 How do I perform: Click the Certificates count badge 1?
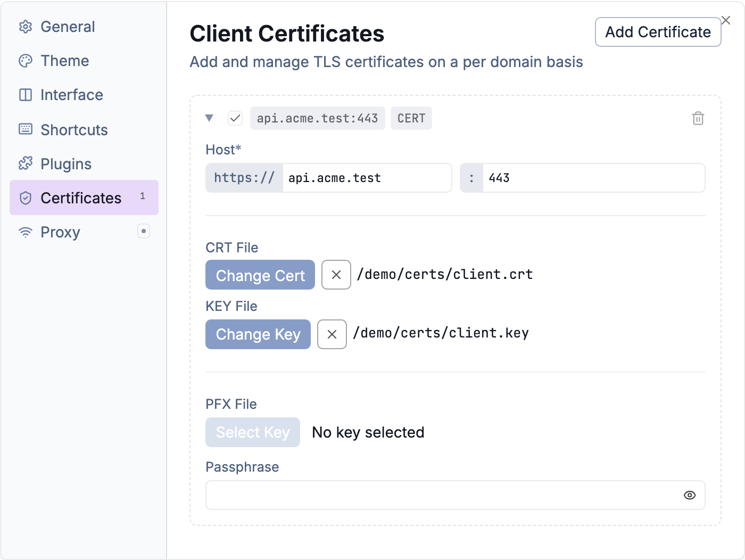(x=143, y=196)
